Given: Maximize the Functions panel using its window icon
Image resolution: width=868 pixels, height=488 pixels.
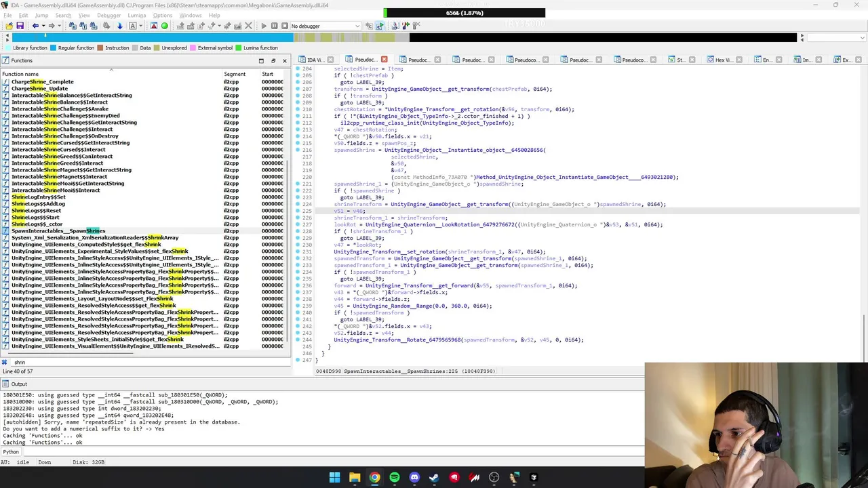Looking at the screenshot, I should pos(261,60).
